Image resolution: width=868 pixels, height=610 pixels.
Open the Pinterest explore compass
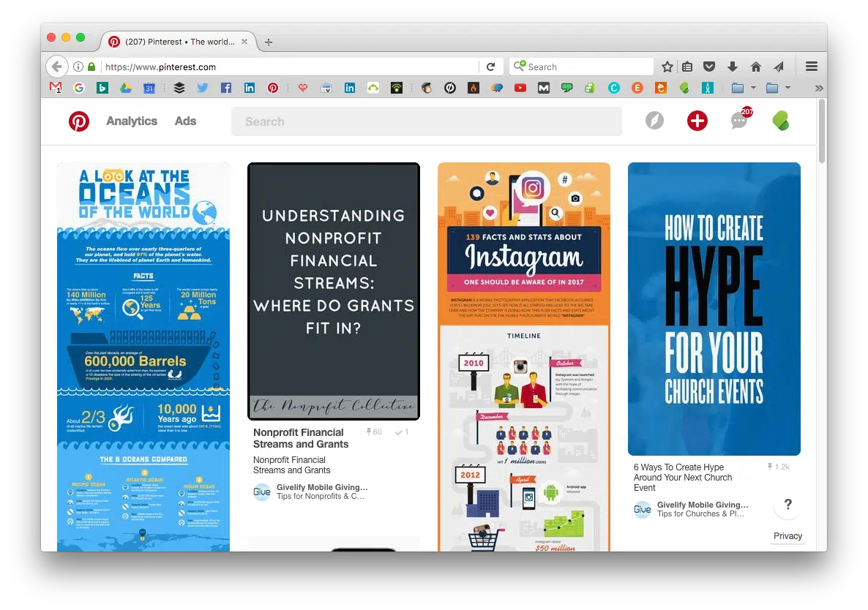pos(654,121)
